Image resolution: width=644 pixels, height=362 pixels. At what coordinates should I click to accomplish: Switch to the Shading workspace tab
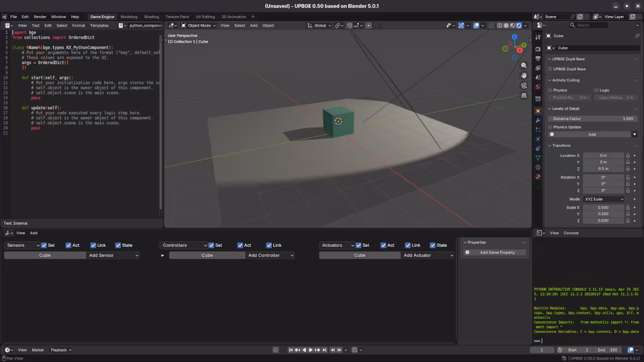151,17
